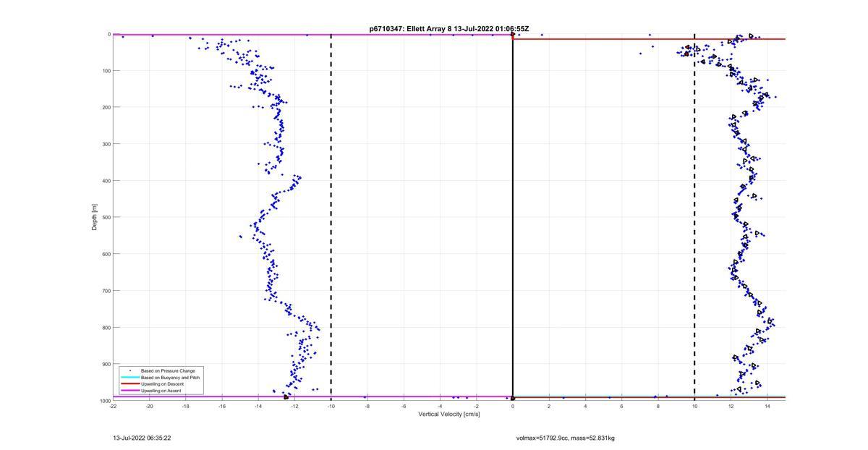Click velocity axis tick label '-8'
The height and width of the screenshot is (450, 868).
click(x=367, y=407)
